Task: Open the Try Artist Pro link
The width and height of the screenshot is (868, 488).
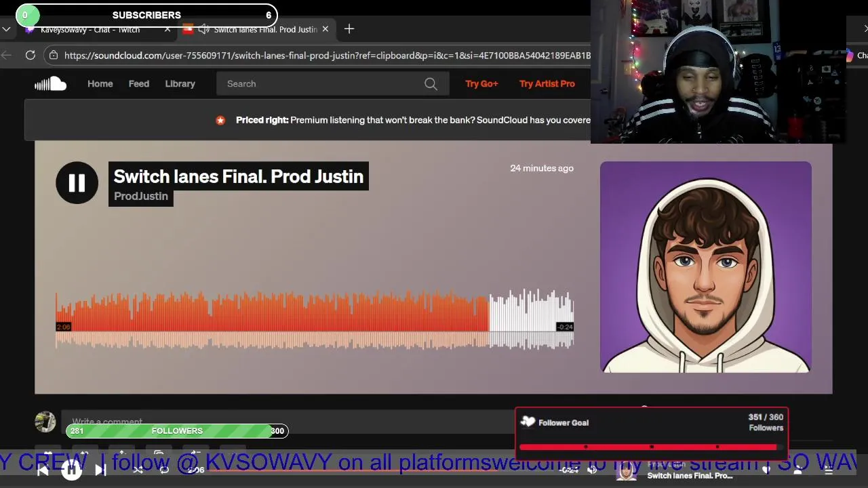Action: click(x=547, y=83)
